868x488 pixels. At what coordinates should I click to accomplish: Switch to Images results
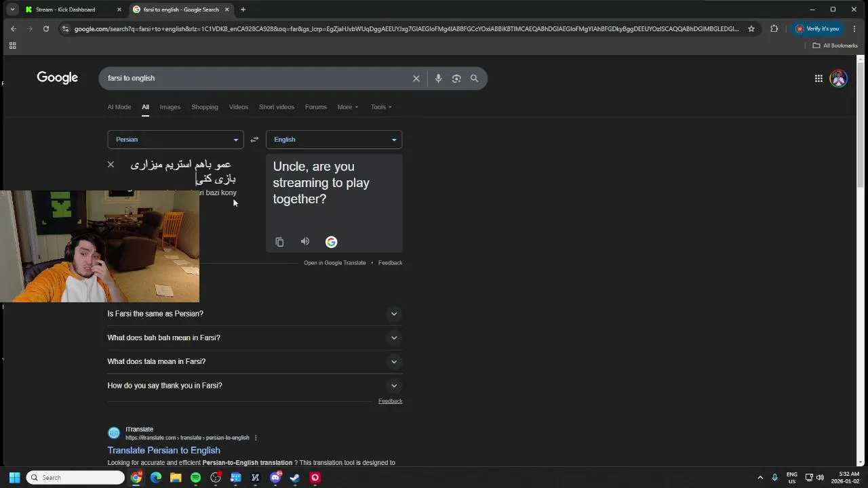point(170,107)
